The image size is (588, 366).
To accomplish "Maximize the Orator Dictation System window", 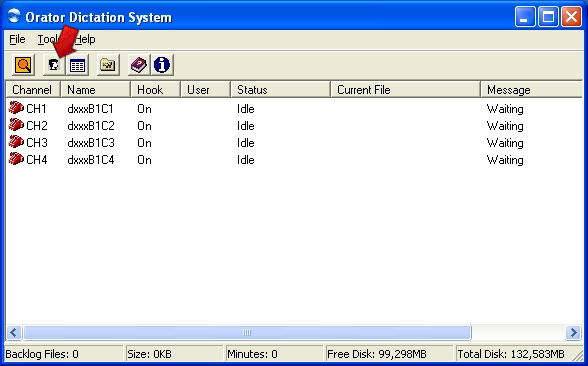I will [x=548, y=17].
